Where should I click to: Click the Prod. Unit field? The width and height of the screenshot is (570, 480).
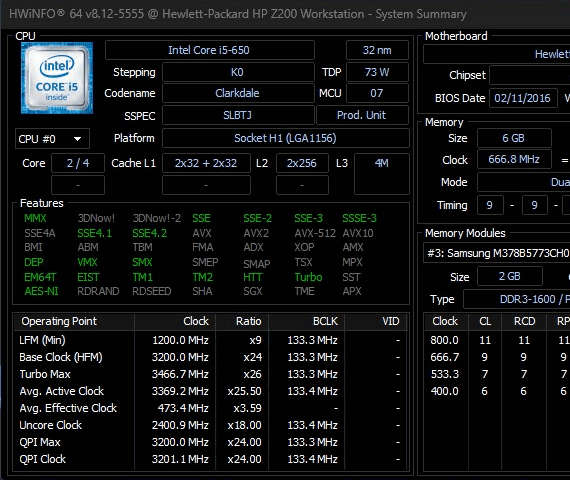tap(362, 115)
